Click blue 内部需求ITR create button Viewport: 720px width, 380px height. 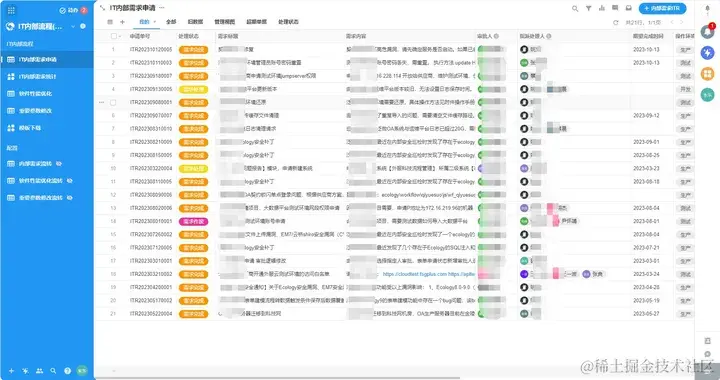point(662,8)
